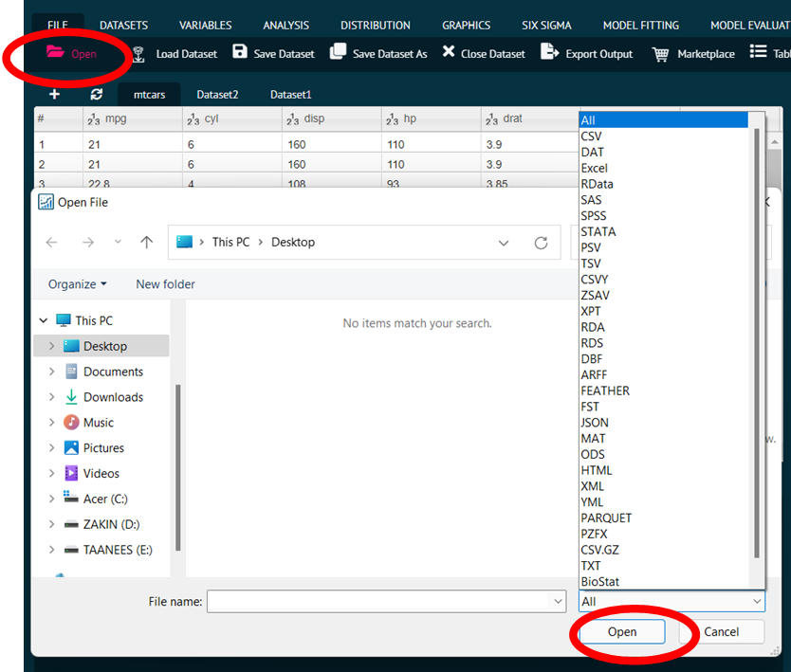The height and width of the screenshot is (672, 791).
Task: Expand the address bar path history dropdown
Action: tap(504, 243)
